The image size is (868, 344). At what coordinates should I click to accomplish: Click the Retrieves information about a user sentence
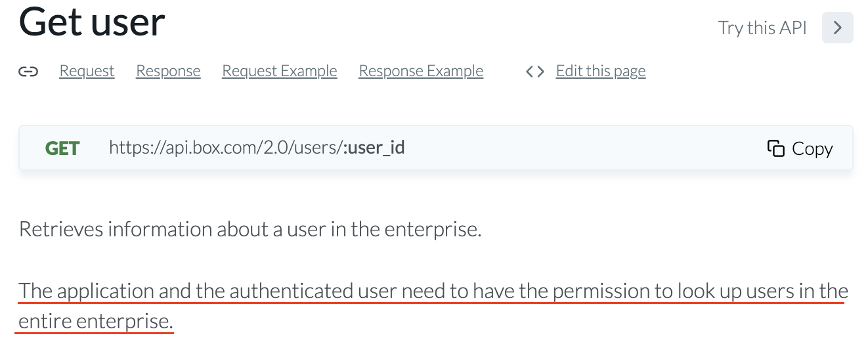(x=250, y=230)
